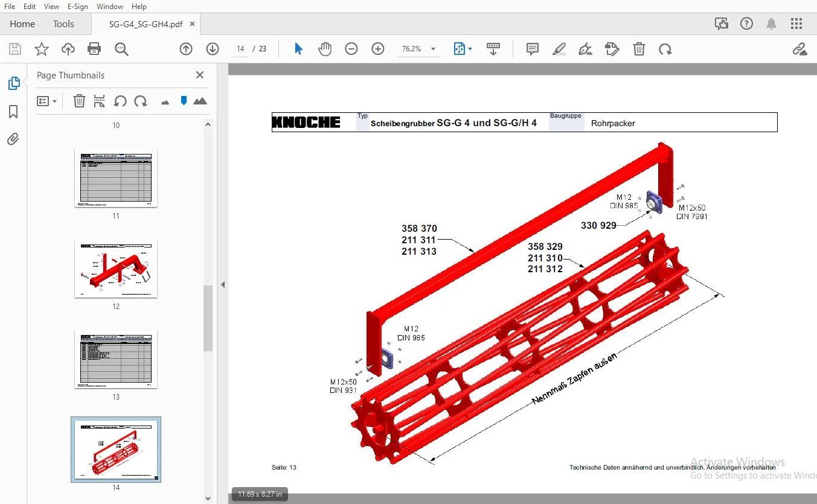Print the document
Image resolution: width=817 pixels, height=504 pixels.
[x=94, y=49]
